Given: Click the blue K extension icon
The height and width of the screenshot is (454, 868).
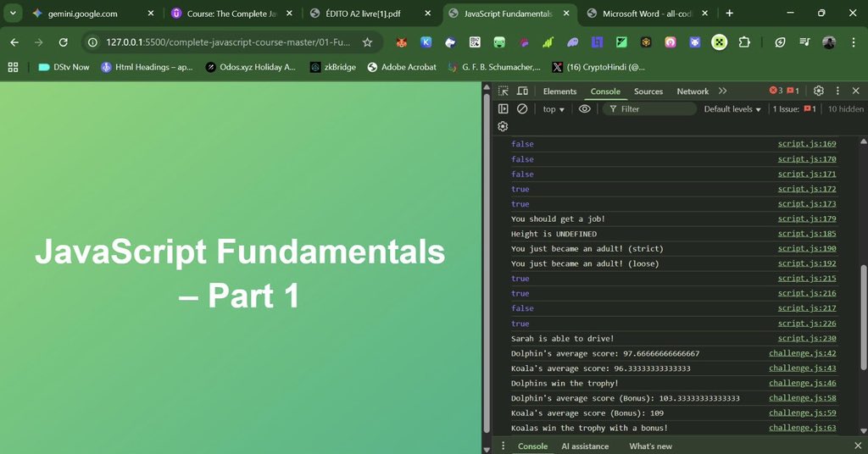Looking at the screenshot, I should pos(426,42).
